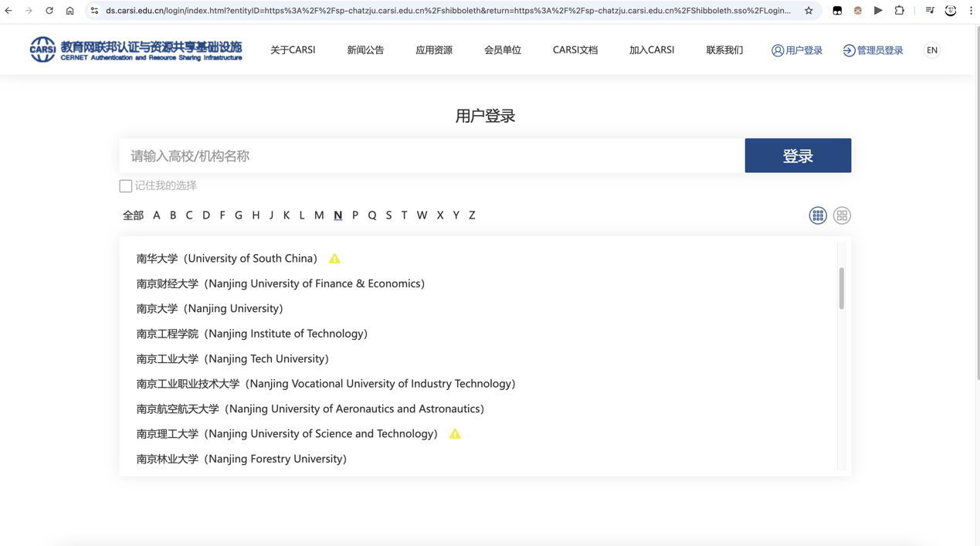Select 南京工业大学 (Nanjing Tech University)
This screenshot has width=980, height=546.
click(x=232, y=359)
